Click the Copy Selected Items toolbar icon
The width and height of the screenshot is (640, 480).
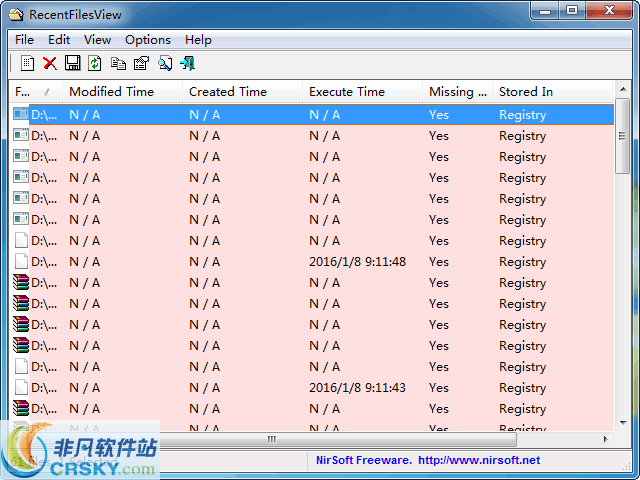(118, 63)
